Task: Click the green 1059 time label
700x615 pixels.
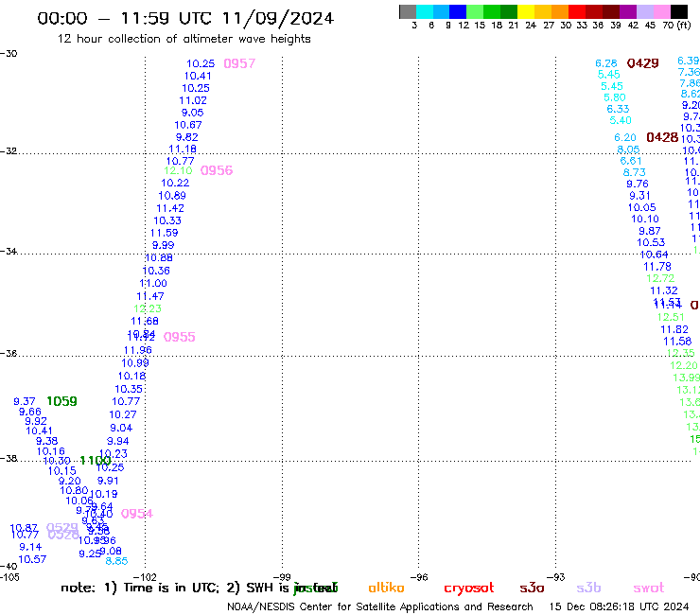Action: pyautogui.click(x=61, y=401)
